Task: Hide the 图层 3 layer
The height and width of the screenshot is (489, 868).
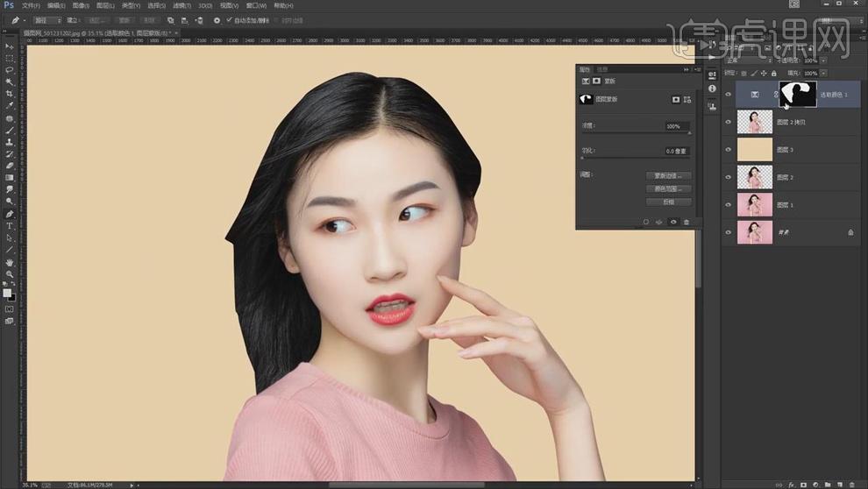Action: [x=728, y=150]
